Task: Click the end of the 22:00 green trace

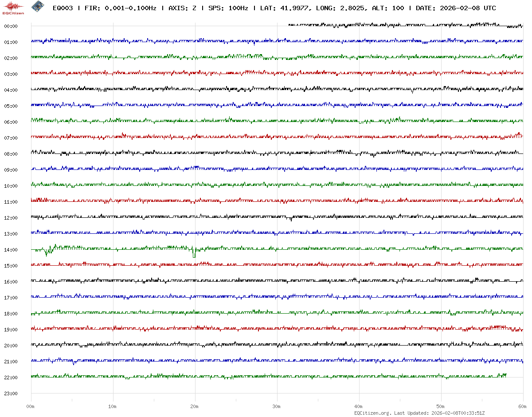Action: point(505,375)
